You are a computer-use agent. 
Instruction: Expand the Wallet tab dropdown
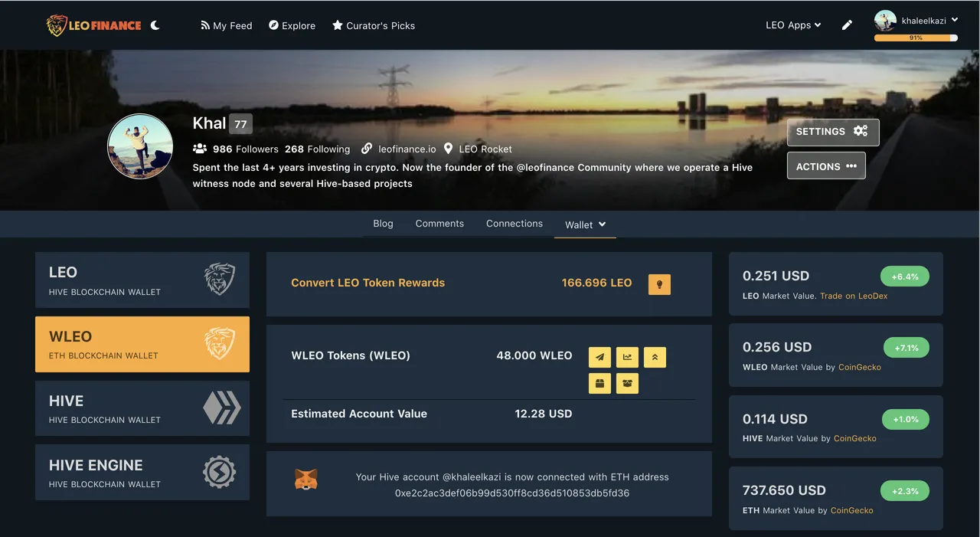click(x=586, y=224)
